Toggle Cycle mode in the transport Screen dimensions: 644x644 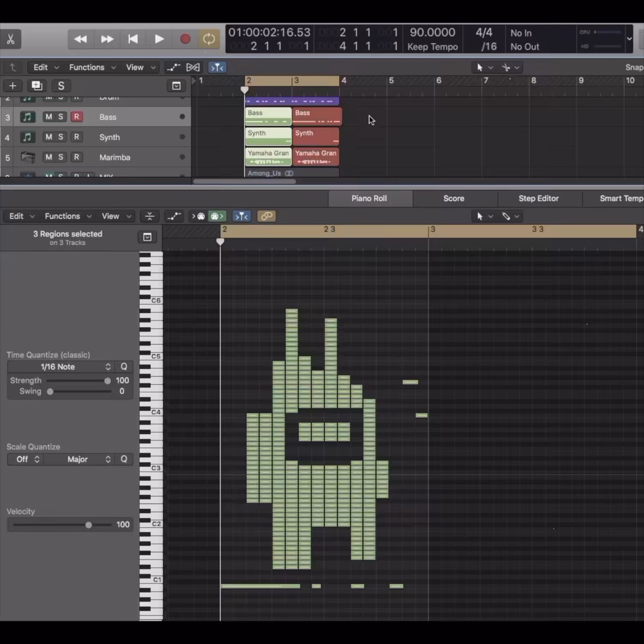(x=209, y=39)
